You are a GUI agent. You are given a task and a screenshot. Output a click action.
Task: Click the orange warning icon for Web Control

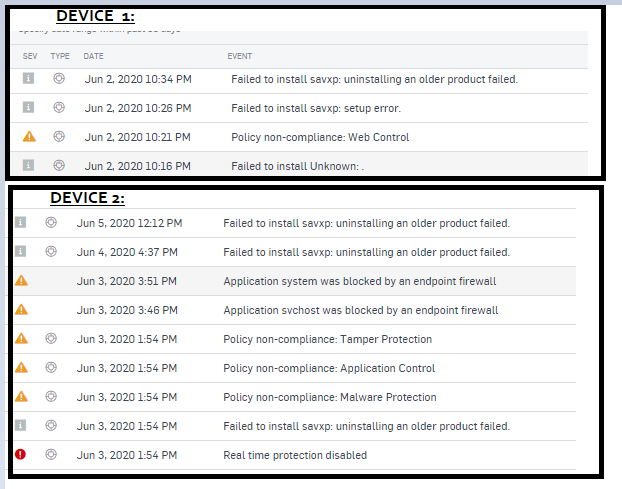(29, 136)
